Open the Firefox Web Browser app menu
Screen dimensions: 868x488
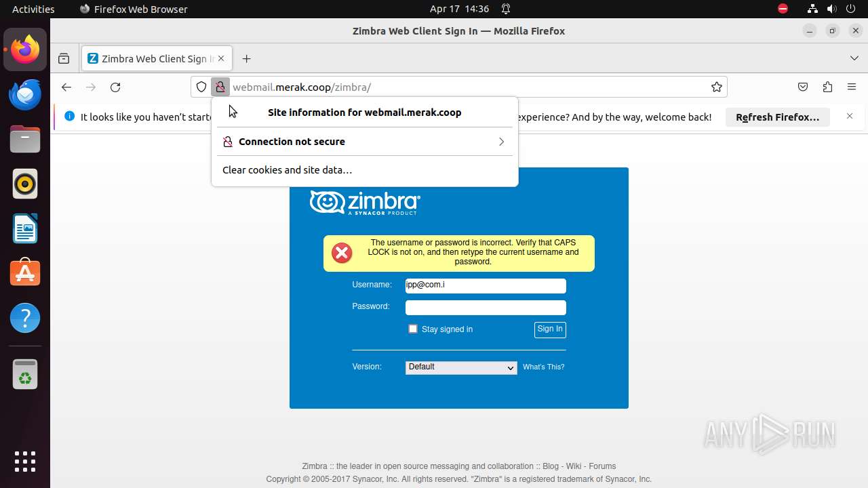(x=134, y=9)
